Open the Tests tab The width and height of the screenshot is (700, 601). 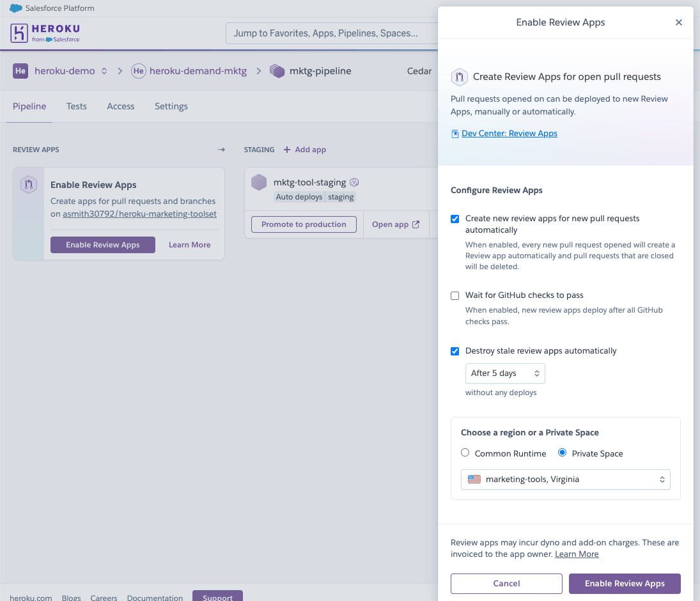point(76,106)
